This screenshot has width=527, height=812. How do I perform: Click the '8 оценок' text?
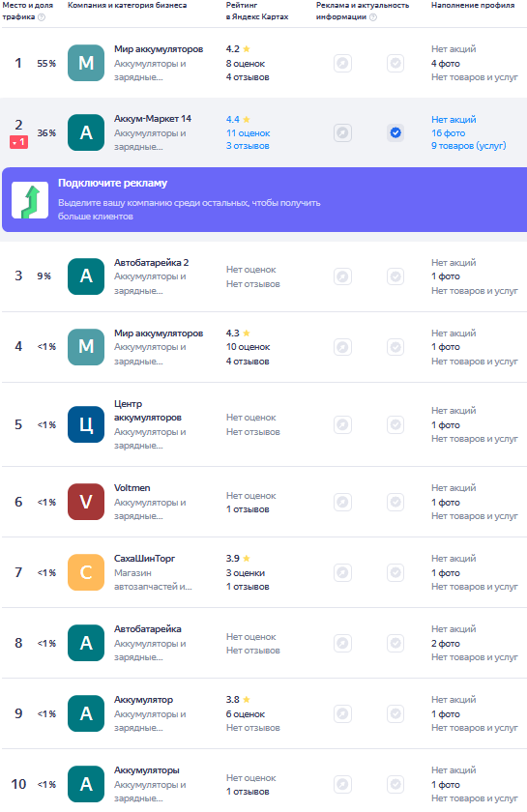(x=246, y=64)
